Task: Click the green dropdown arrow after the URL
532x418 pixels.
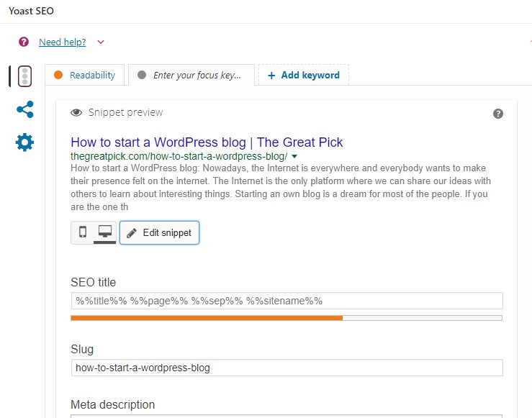Action: coord(294,156)
